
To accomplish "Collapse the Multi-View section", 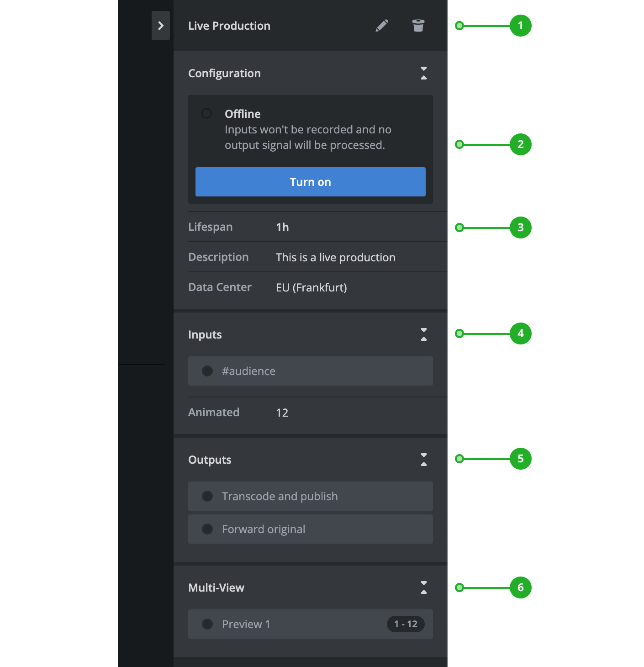I will click(423, 588).
